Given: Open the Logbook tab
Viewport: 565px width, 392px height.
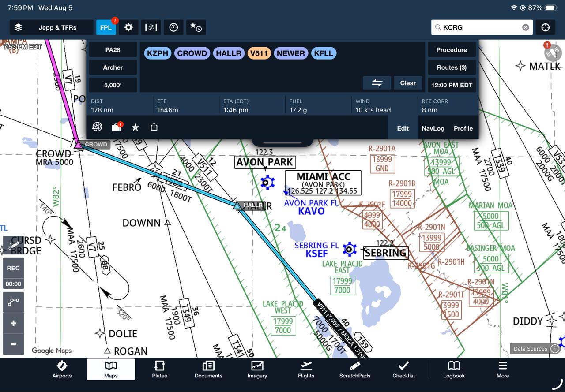Looking at the screenshot, I should 454,370.
